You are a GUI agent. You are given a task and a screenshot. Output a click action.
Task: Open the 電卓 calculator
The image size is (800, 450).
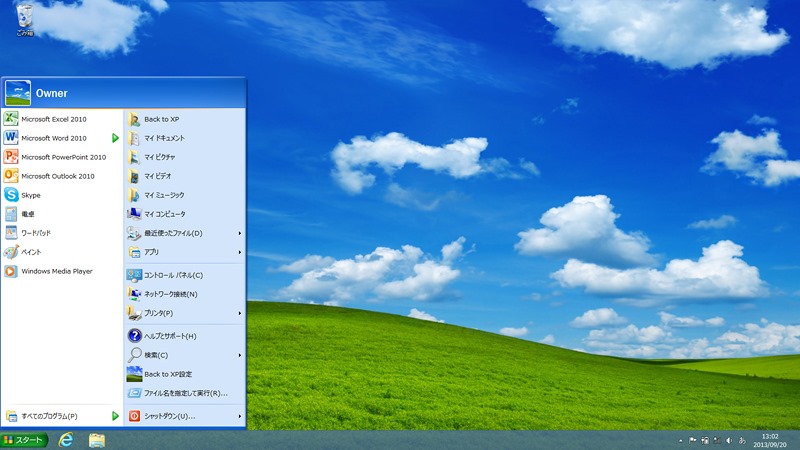[x=61, y=214]
